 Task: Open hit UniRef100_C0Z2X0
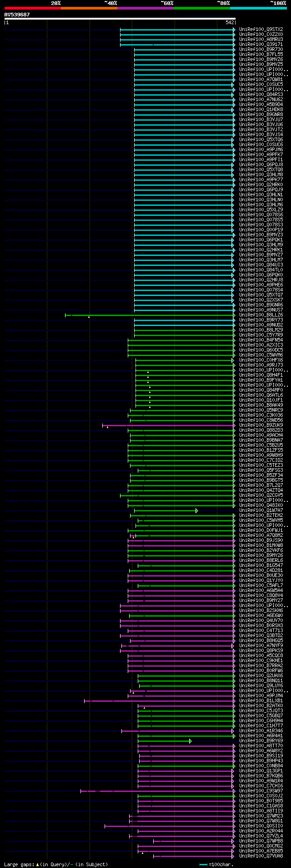click(x=261, y=35)
